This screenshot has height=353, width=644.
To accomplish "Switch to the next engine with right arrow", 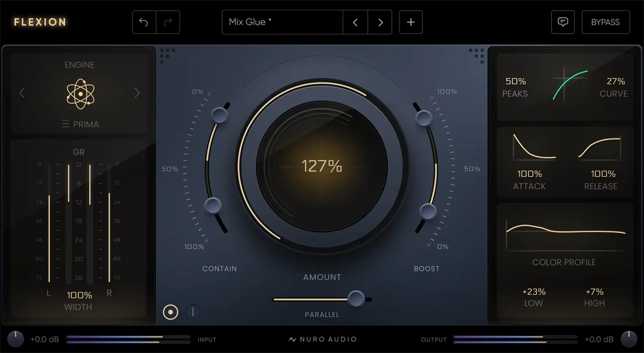I will pyautogui.click(x=137, y=93).
